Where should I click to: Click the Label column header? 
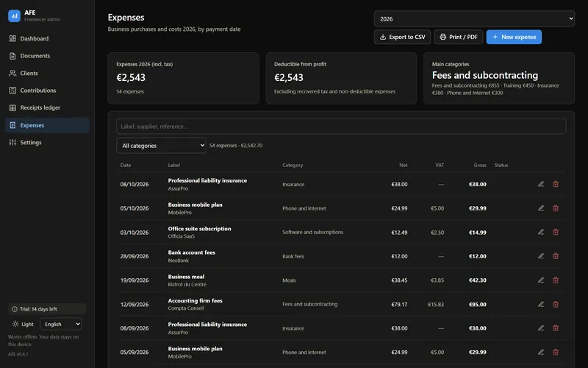tap(174, 165)
